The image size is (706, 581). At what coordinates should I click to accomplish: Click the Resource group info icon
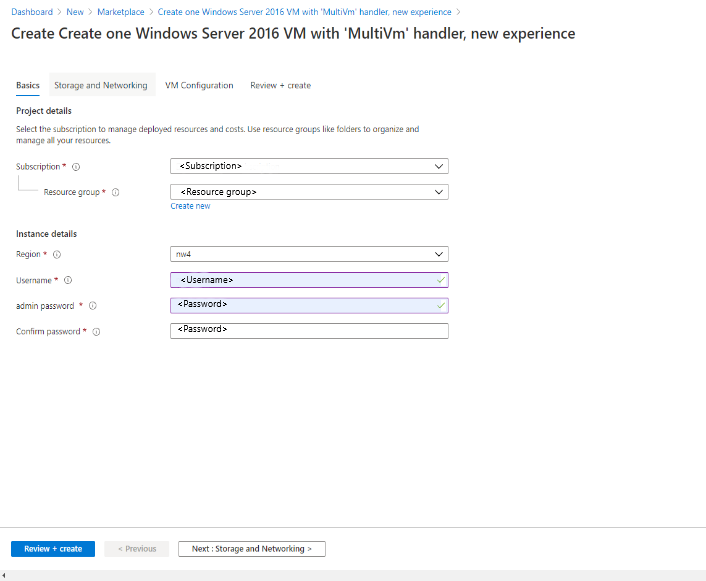(116, 192)
